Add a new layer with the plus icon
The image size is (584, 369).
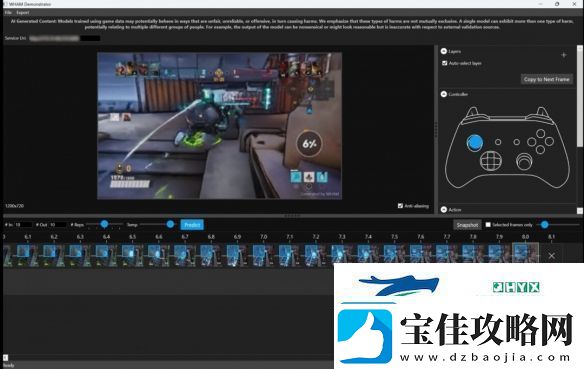pos(564,55)
